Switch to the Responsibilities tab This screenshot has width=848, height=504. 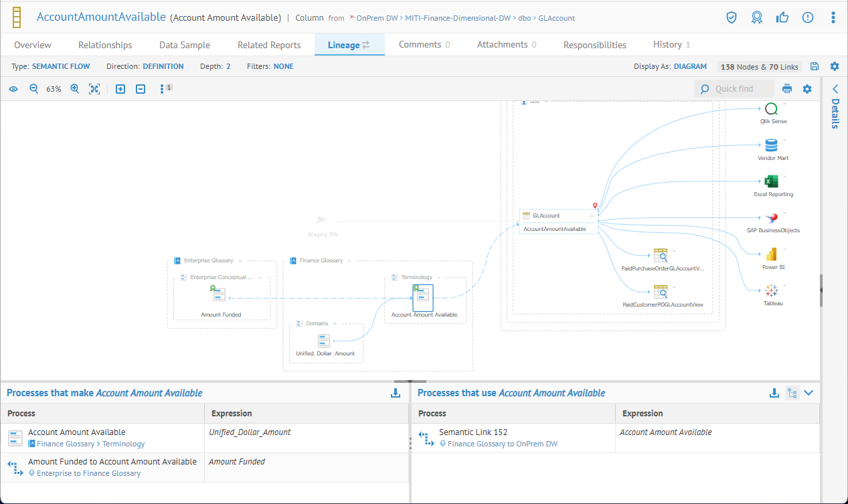pos(594,45)
